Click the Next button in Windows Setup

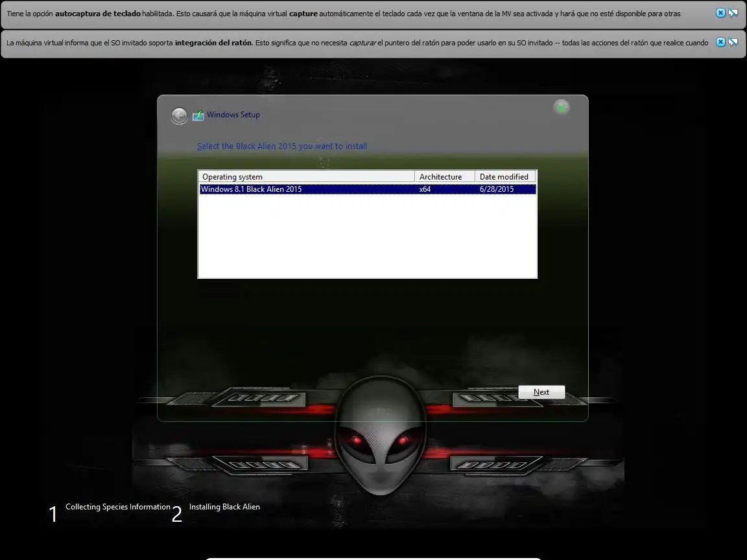[541, 392]
